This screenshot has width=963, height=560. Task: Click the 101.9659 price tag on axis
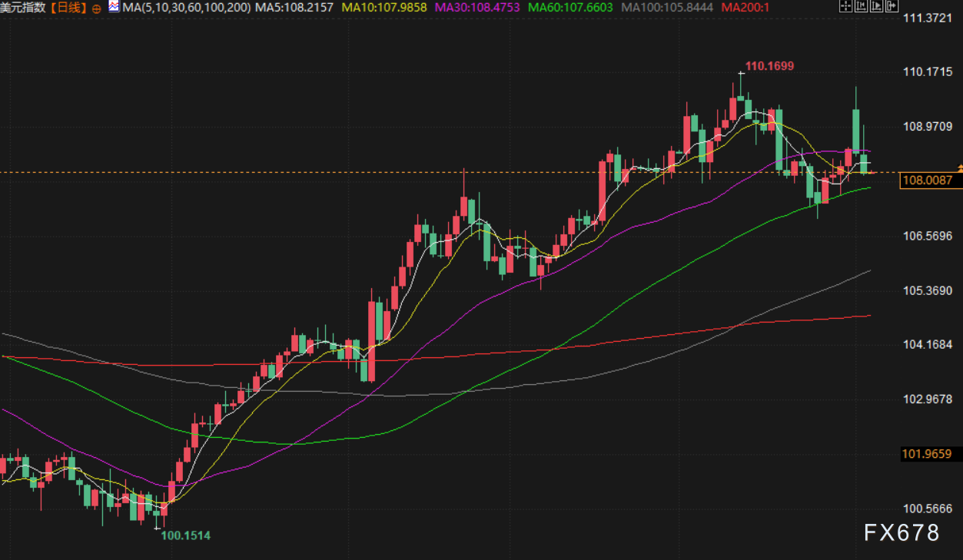(927, 454)
